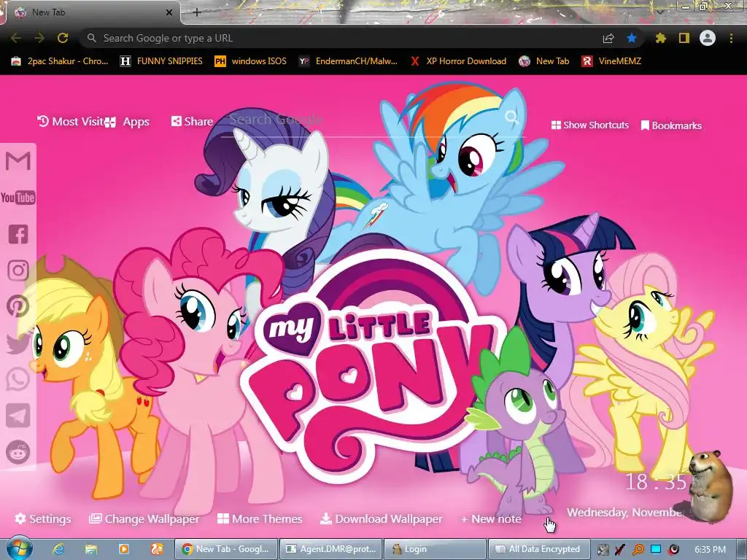Open a new browser tab

click(x=197, y=12)
